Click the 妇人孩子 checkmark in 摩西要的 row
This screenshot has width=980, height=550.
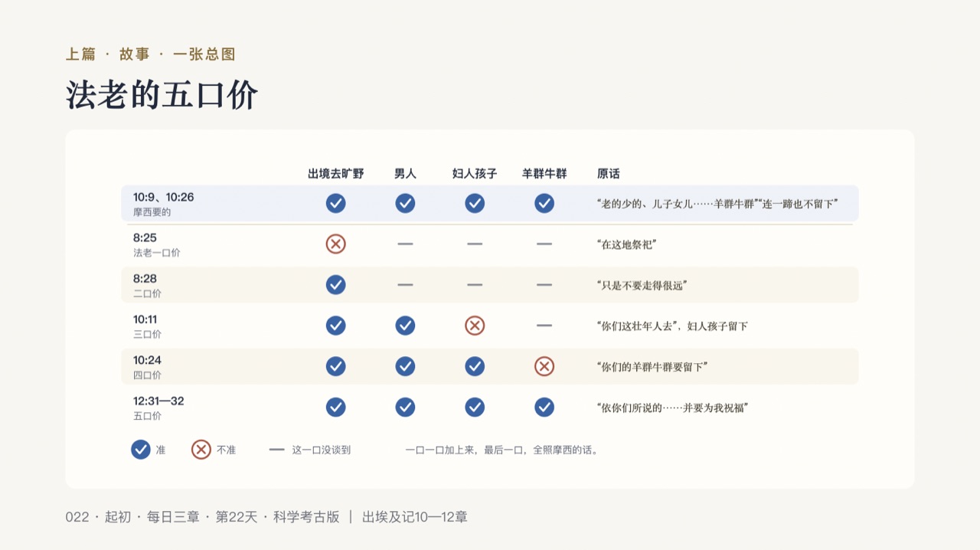pos(475,203)
